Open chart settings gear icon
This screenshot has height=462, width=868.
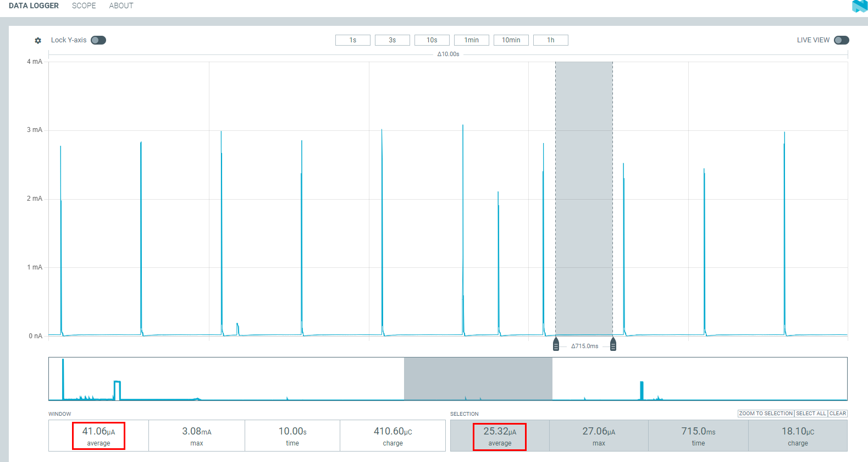[38, 41]
